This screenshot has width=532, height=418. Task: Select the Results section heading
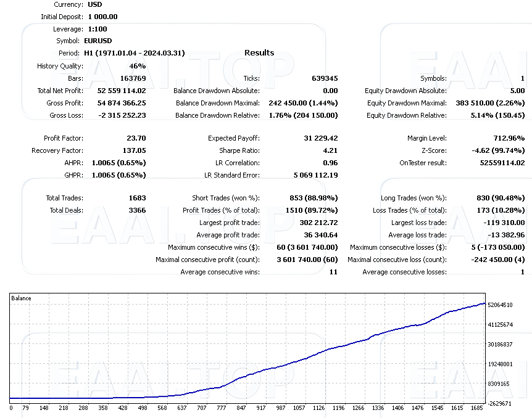pos(259,53)
